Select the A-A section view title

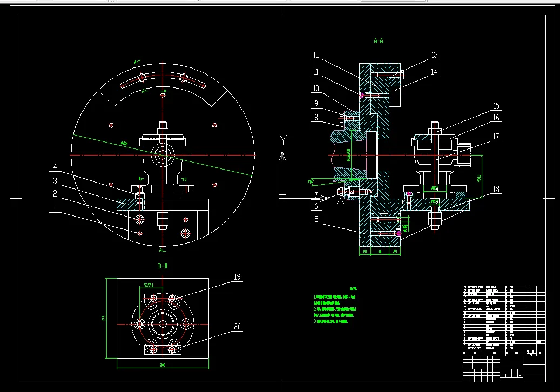click(x=379, y=41)
